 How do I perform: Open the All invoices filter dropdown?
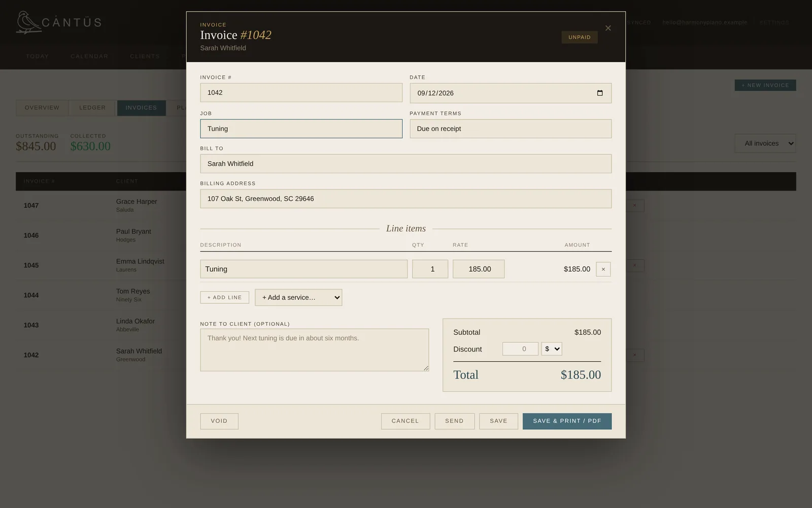click(765, 143)
